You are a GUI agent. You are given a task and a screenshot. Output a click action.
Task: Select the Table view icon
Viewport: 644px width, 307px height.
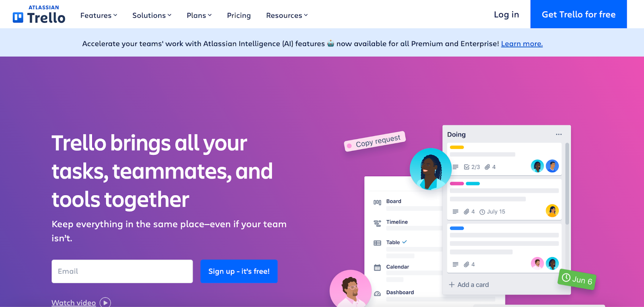(x=377, y=243)
